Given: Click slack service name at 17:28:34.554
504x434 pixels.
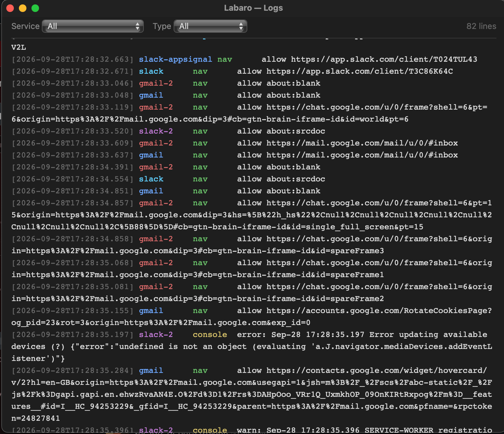Looking at the screenshot, I should pyautogui.click(x=151, y=179).
